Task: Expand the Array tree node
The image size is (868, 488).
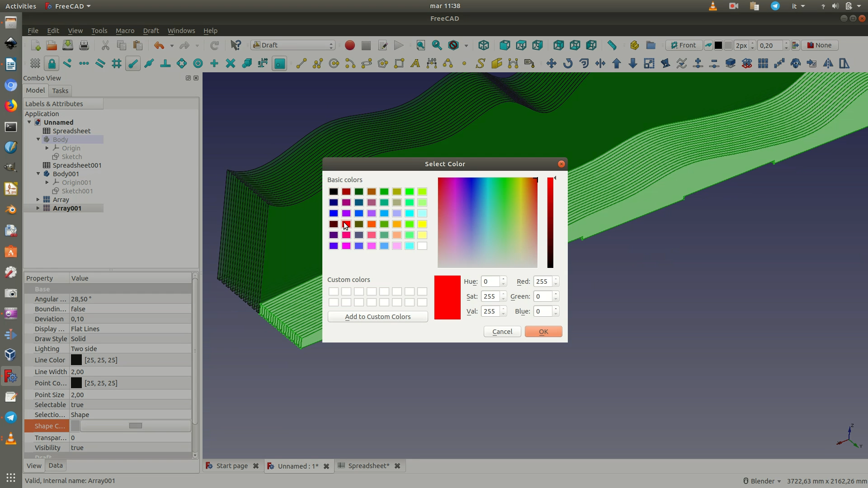Action: pyautogui.click(x=38, y=199)
